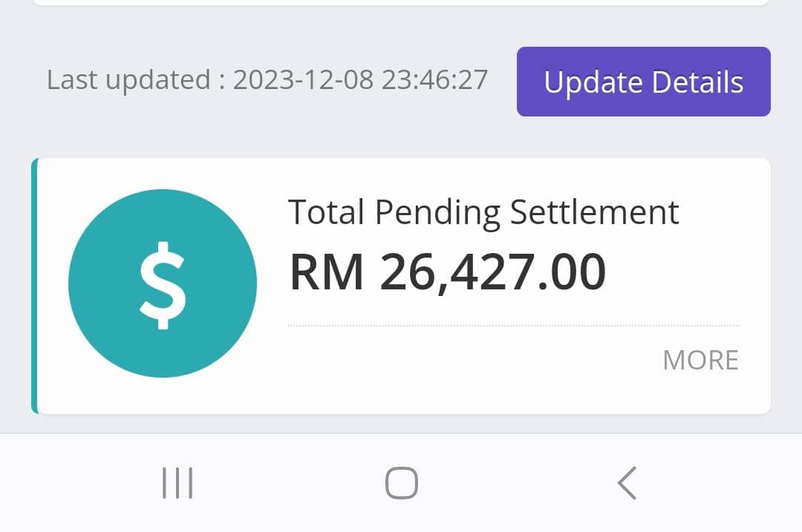Tap the Update Details button
Image resolution: width=802 pixels, height=532 pixels.
coord(643,82)
